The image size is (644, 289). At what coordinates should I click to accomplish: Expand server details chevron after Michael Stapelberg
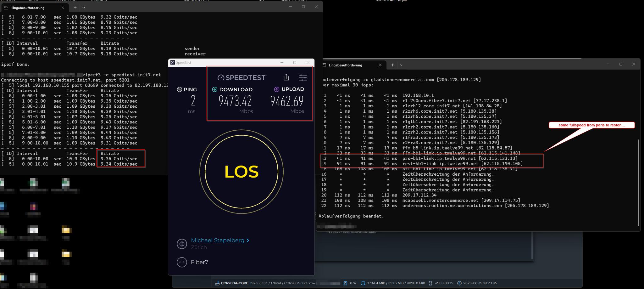[x=248, y=240]
